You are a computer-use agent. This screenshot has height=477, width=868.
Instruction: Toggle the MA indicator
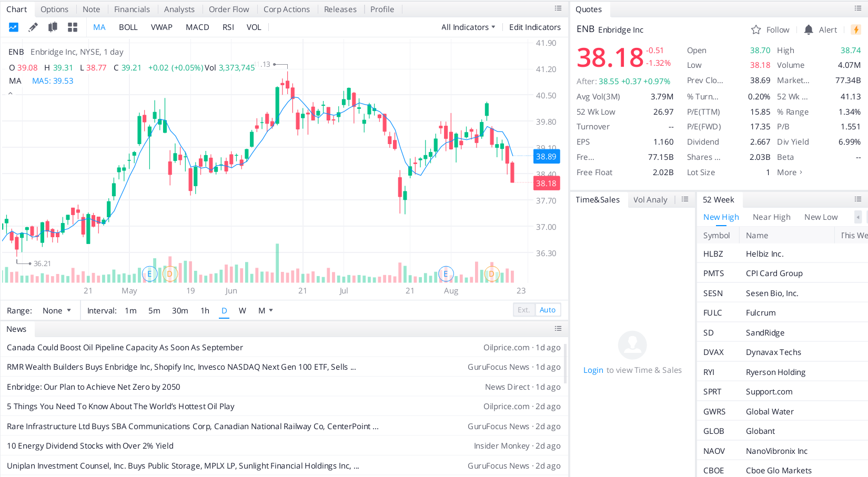pos(99,27)
